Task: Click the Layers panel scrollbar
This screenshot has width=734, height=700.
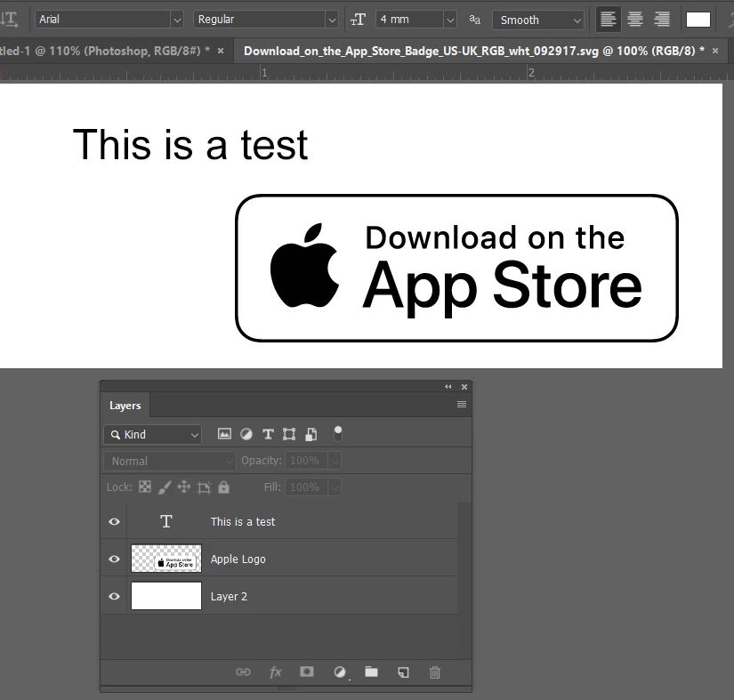Action: point(464,581)
